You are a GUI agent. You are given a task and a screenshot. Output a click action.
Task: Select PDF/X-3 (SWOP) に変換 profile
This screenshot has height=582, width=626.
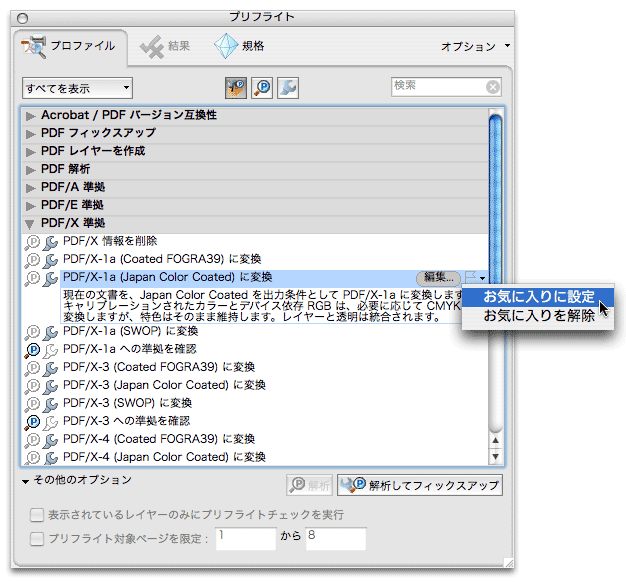coord(127,403)
